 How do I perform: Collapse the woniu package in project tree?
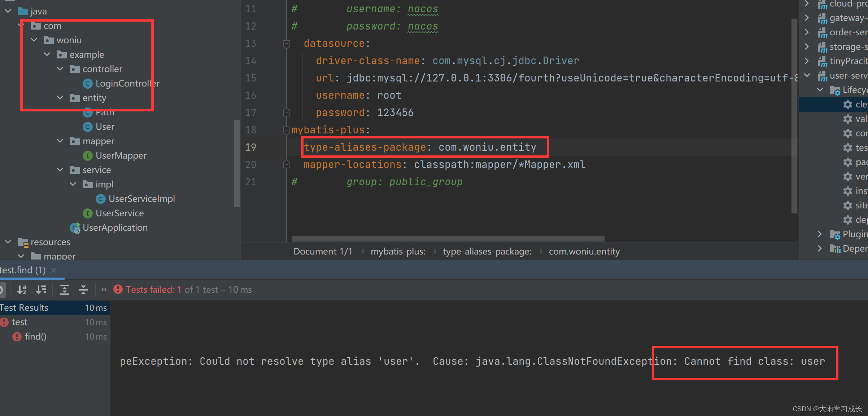pos(34,40)
